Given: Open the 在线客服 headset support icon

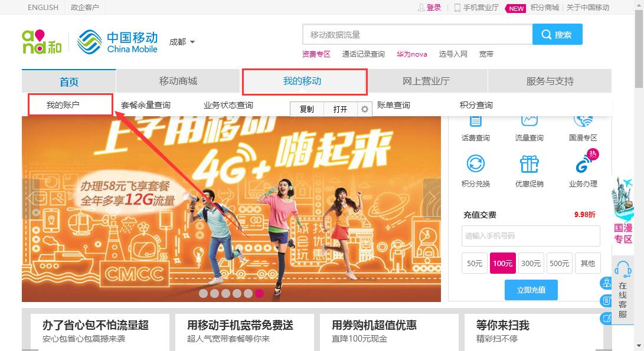Looking at the screenshot, I should point(623,270).
